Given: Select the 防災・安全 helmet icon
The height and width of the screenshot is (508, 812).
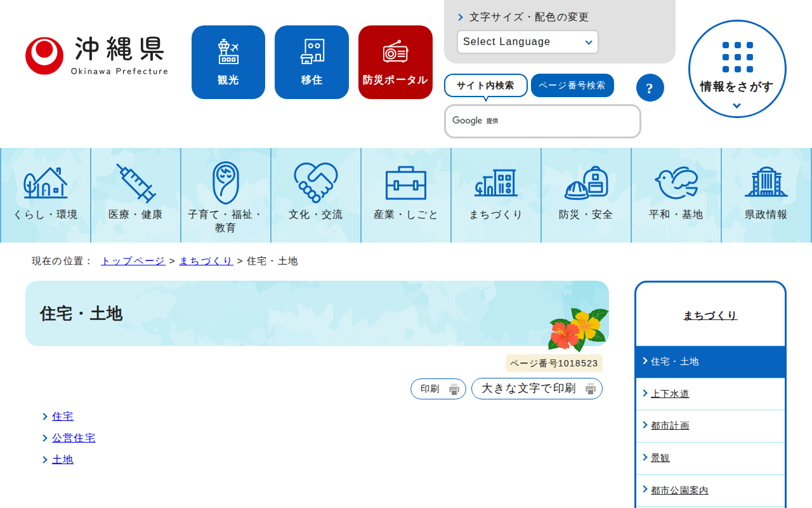Looking at the screenshot, I should coord(586,183).
